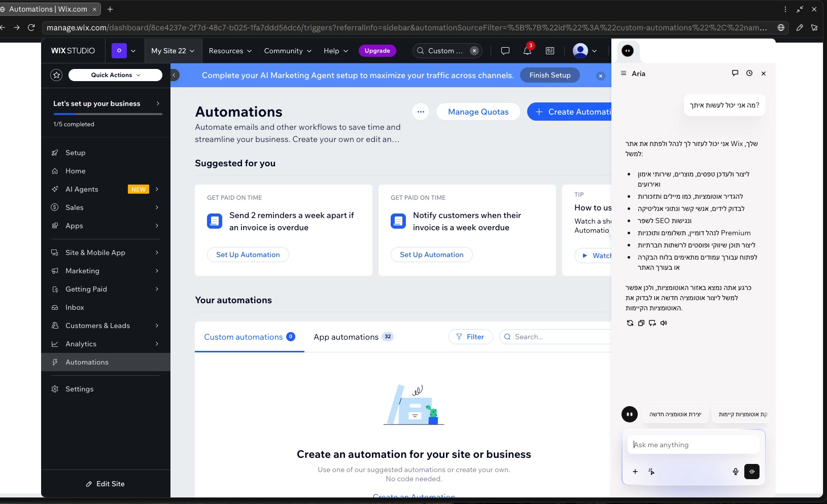The image size is (827, 504).
Task: Open the favorites star icon in the sidebar
Action: coord(56,75)
